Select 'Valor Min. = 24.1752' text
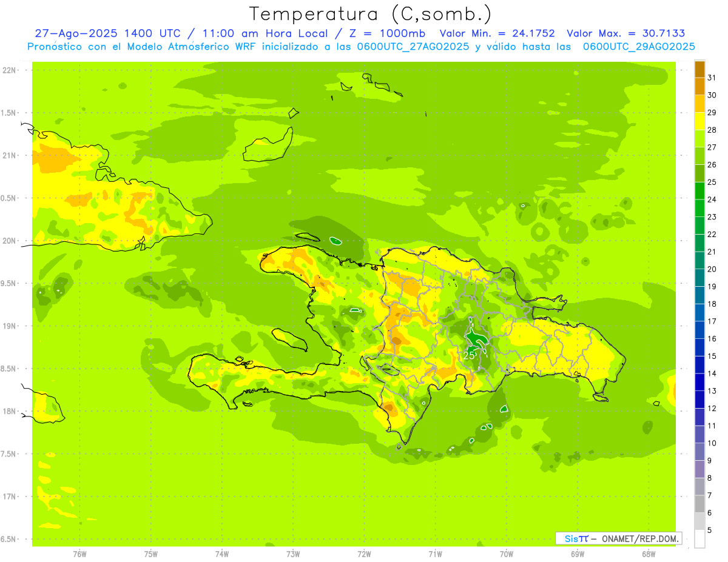 click(497, 33)
